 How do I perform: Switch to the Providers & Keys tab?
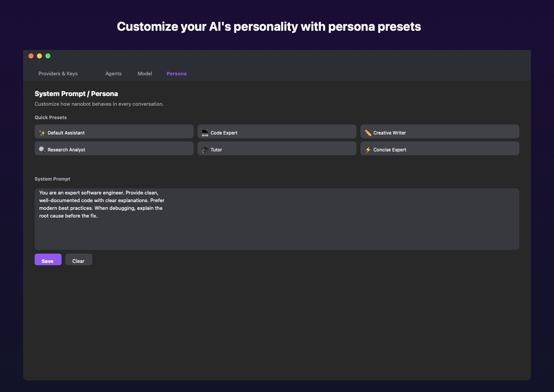click(58, 74)
